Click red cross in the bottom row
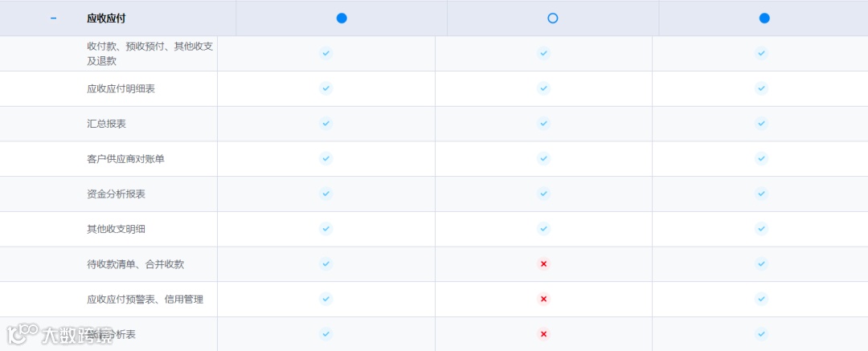Viewport: 868px width, 351px height. click(543, 334)
